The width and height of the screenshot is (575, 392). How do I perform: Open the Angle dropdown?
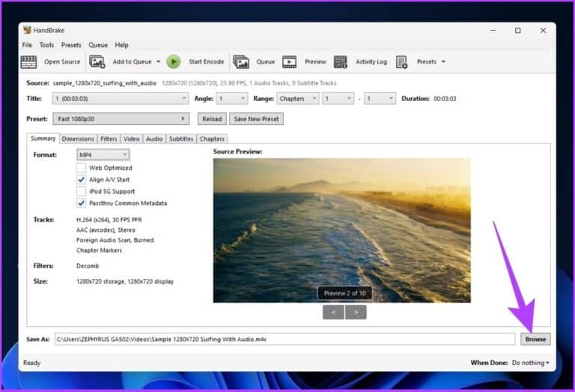[232, 99]
